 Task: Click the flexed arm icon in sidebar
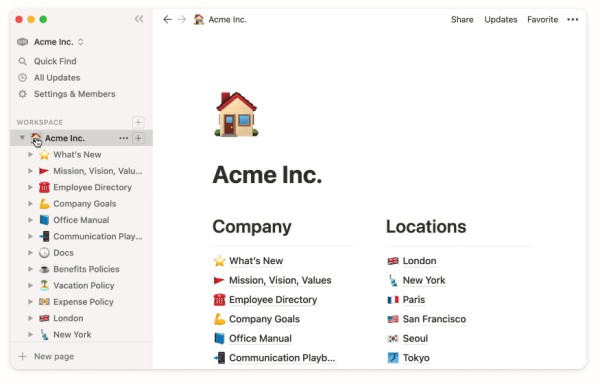[x=44, y=204]
